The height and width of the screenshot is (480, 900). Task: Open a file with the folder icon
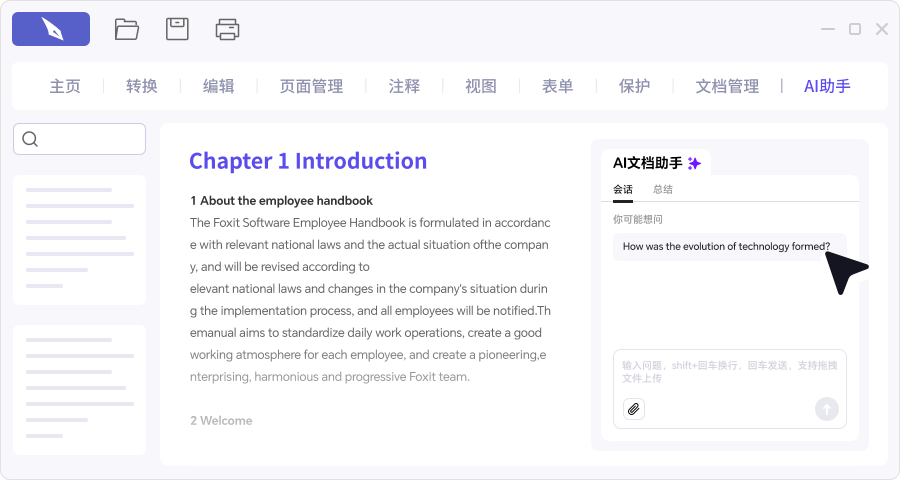point(126,29)
